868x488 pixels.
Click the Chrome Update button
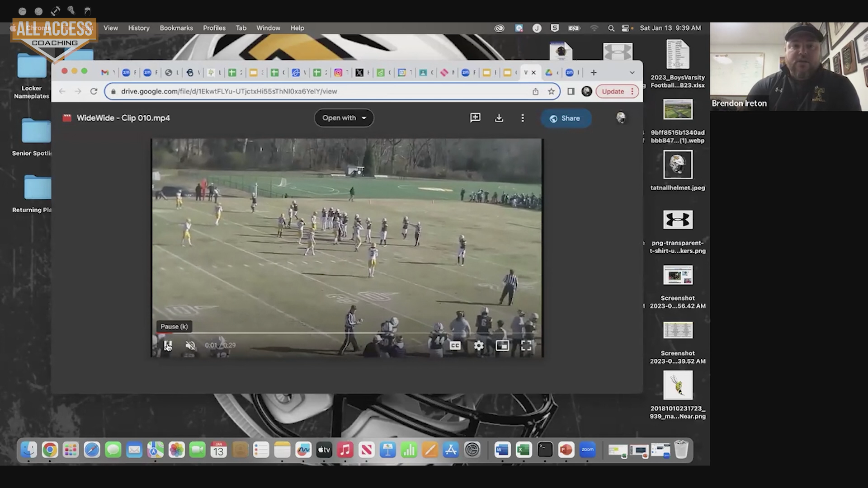pyautogui.click(x=617, y=91)
